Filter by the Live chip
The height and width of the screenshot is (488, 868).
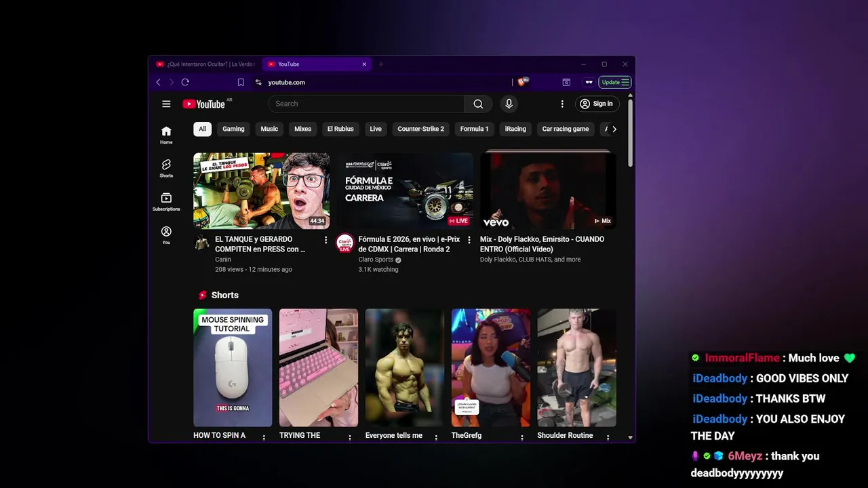pos(376,129)
